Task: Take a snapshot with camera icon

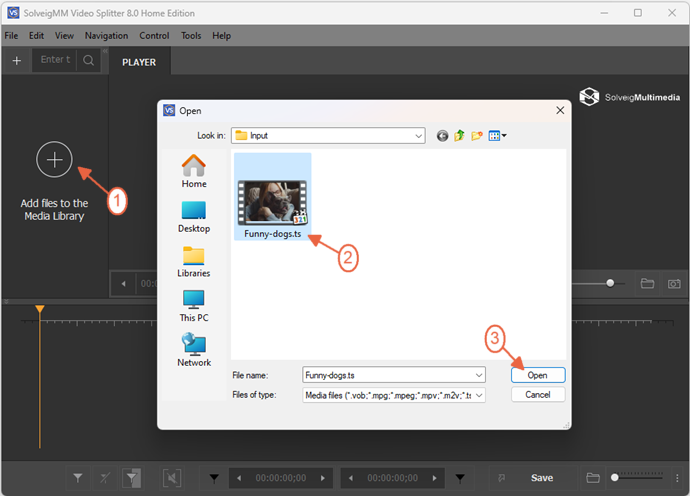Action: pos(674,283)
